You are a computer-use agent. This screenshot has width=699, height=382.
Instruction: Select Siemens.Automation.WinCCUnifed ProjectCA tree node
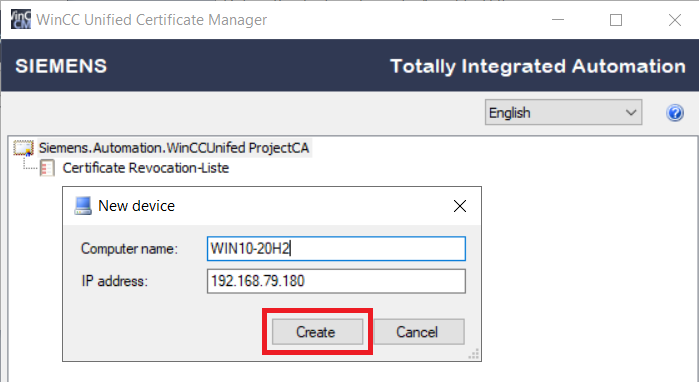click(x=174, y=148)
